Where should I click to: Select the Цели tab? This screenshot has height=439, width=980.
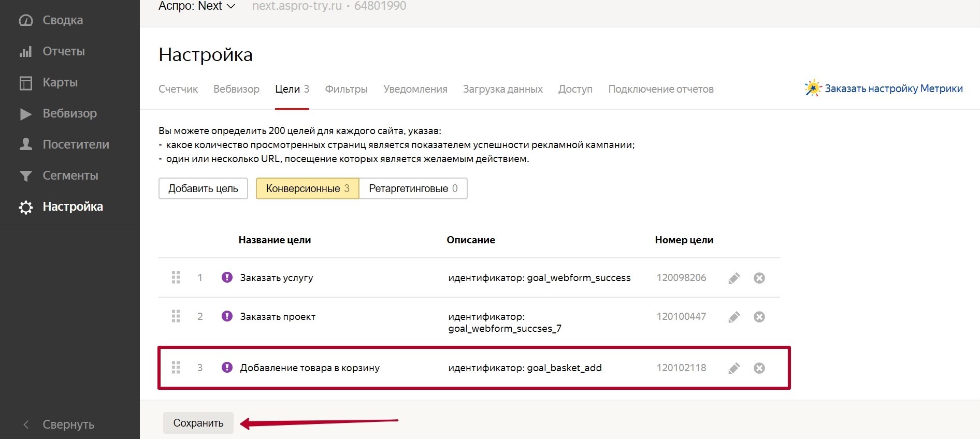[x=292, y=89]
